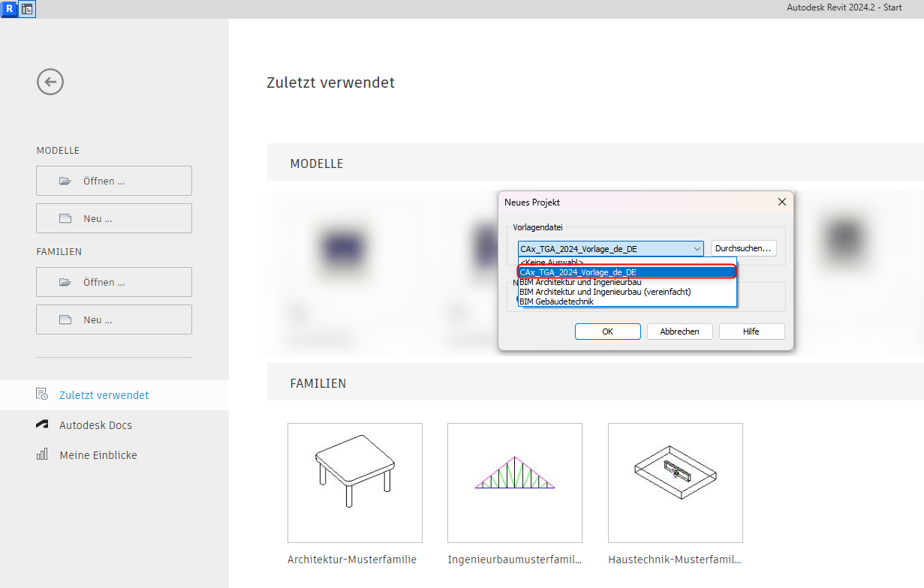Viewport: 924px width, 588px height.
Task: Click the folder icon in Familien Öffnen
Action: click(x=65, y=282)
